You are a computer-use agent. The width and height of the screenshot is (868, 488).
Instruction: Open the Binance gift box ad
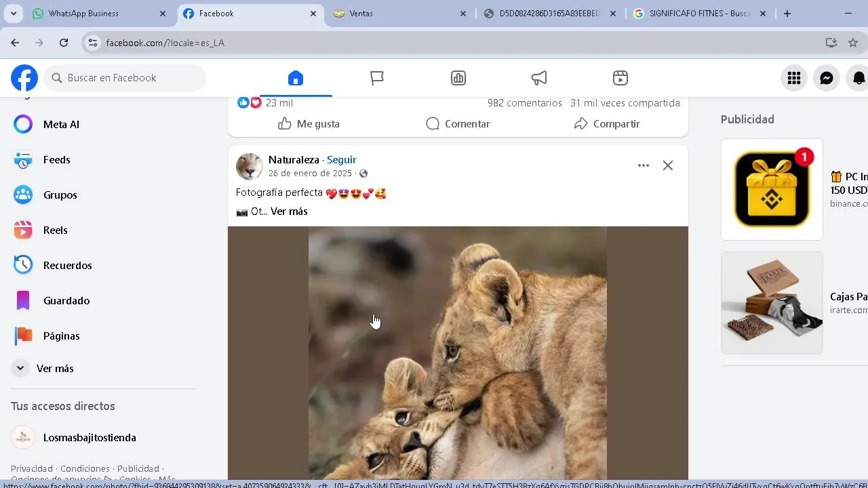pyautogui.click(x=772, y=189)
